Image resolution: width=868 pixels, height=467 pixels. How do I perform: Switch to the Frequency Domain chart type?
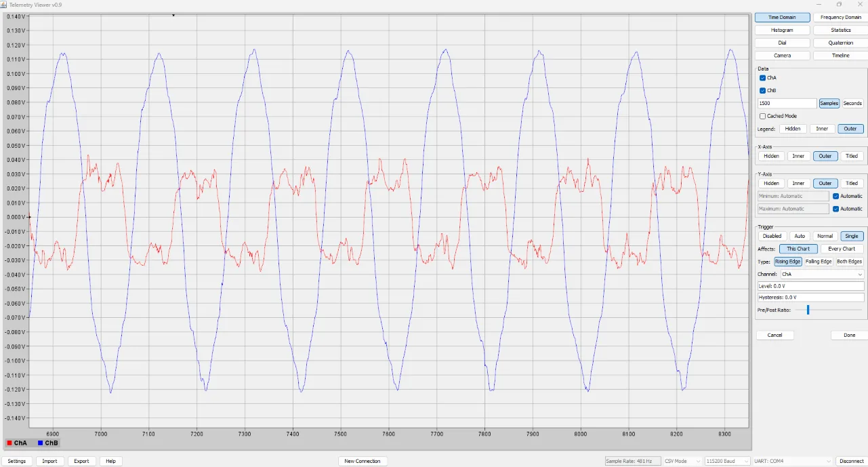(x=840, y=18)
